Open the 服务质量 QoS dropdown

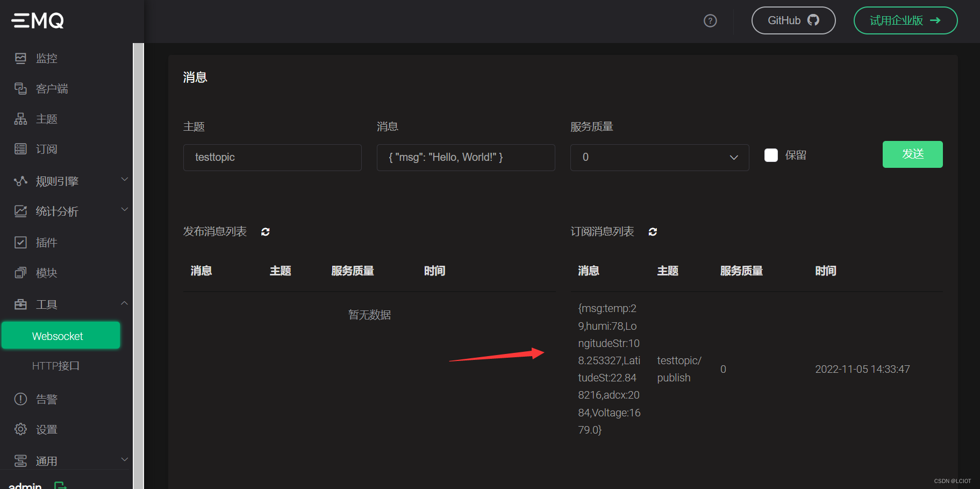660,157
